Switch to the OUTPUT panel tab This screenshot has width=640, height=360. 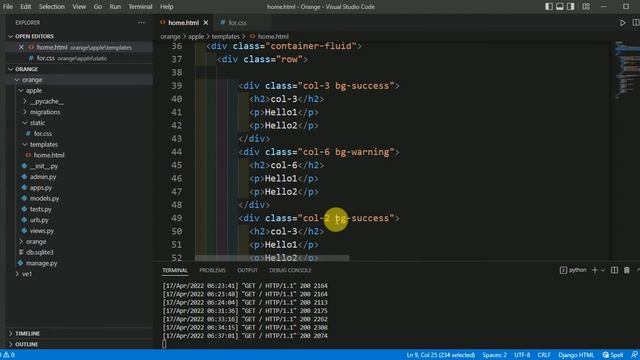(x=247, y=270)
